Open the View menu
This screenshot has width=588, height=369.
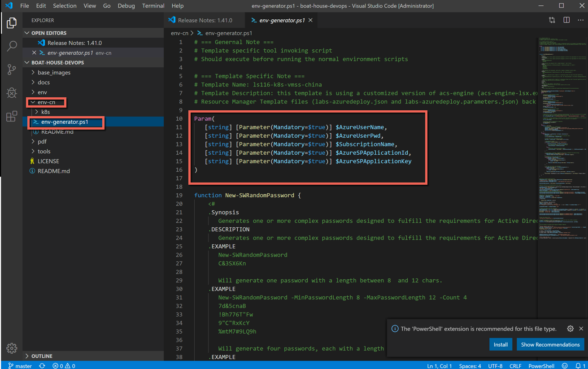point(90,6)
